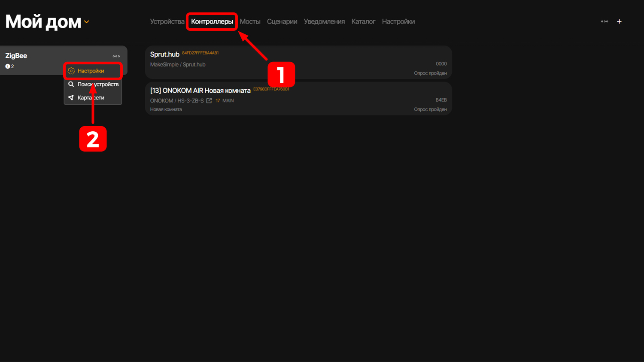Select Настройки in the top navigation bar

pos(398,21)
